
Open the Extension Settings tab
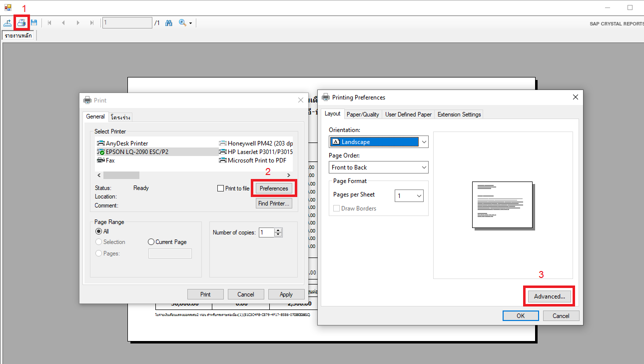click(459, 114)
